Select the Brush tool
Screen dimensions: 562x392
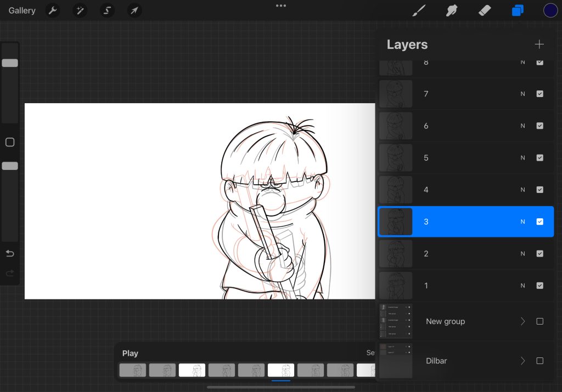tap(419, 10)
